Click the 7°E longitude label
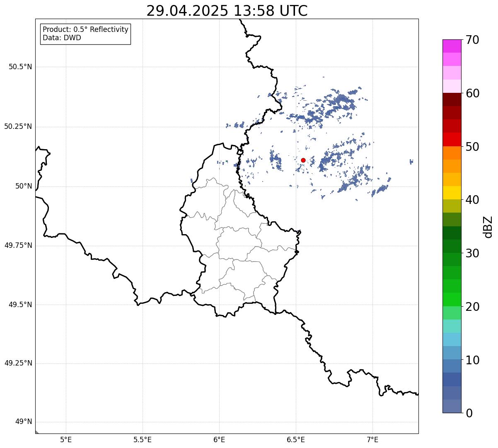The width and height of the screenshot is (498, 448). 372,440
